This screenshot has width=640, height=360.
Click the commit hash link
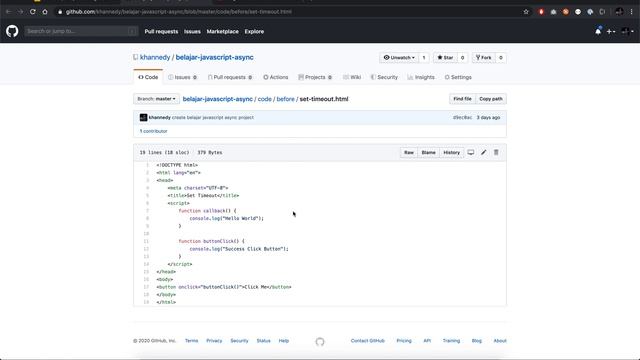tap(462, 118)
